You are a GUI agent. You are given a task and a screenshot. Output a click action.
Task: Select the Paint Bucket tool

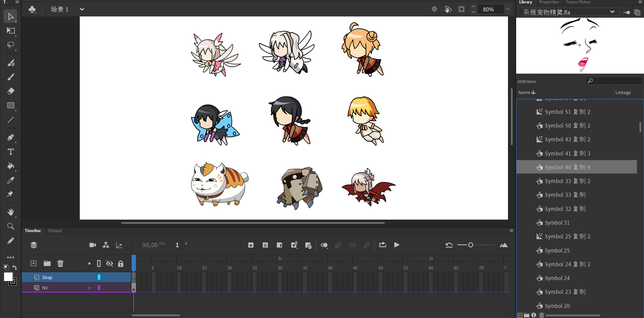(x=11, y=166)
